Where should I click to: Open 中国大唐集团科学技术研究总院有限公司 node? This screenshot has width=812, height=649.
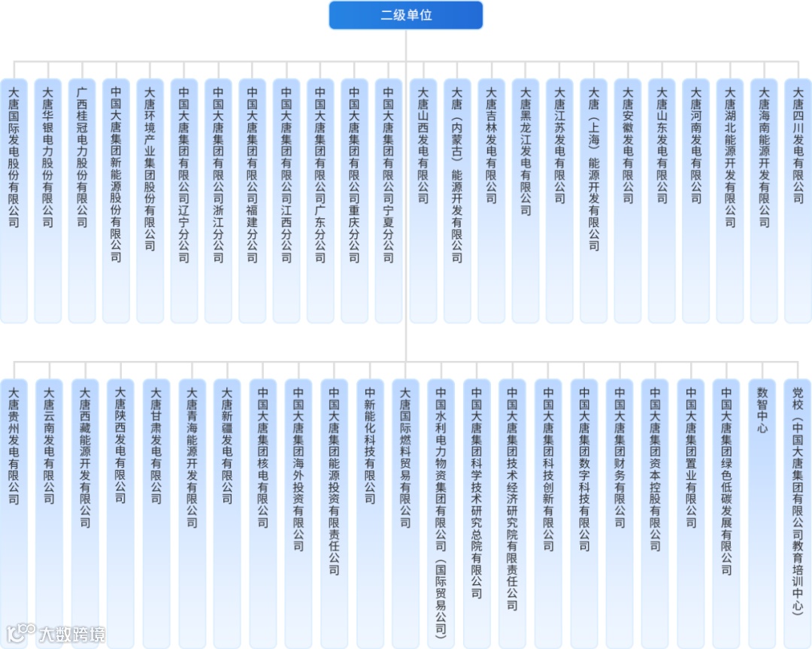477,514
